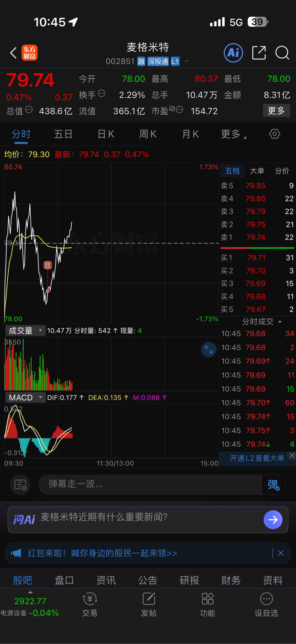Tap the share export icon
296x644 pixels.
(259, 52)
